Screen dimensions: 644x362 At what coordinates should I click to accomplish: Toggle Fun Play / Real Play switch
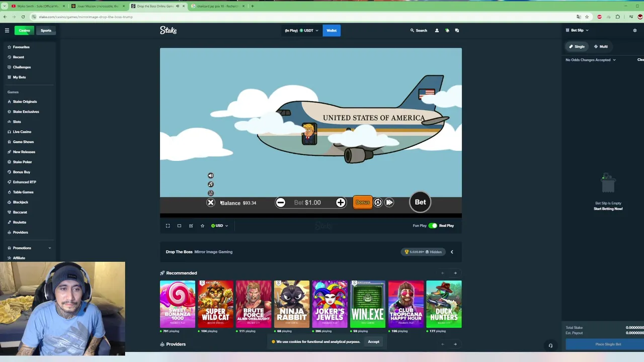click(x=433, y=226)
